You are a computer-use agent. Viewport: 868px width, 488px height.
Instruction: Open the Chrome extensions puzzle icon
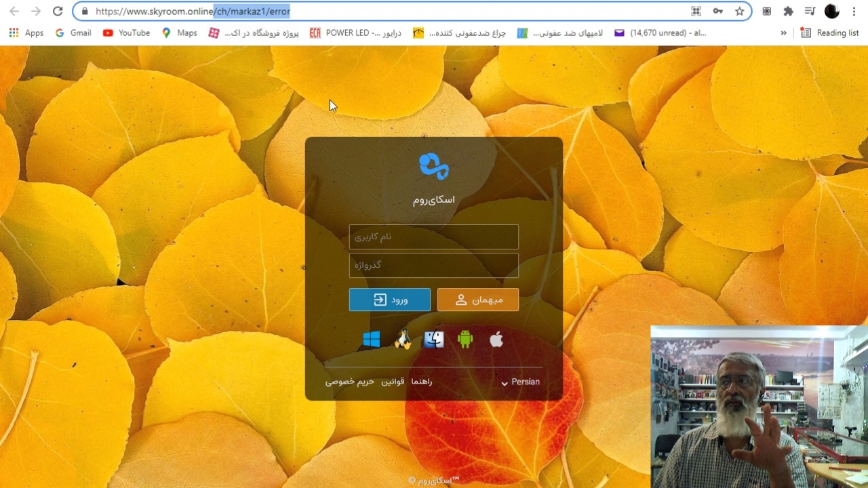click(x=788, y=12)
